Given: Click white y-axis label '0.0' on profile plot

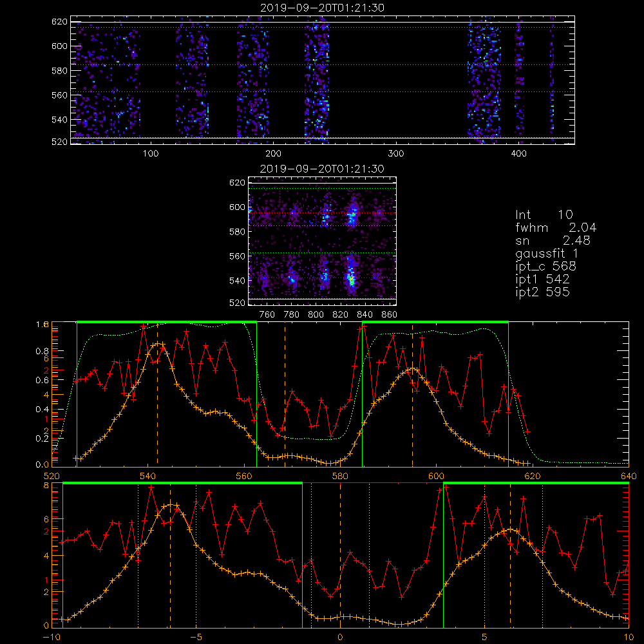Looking at the screenshot, I should tap(43, 464).
